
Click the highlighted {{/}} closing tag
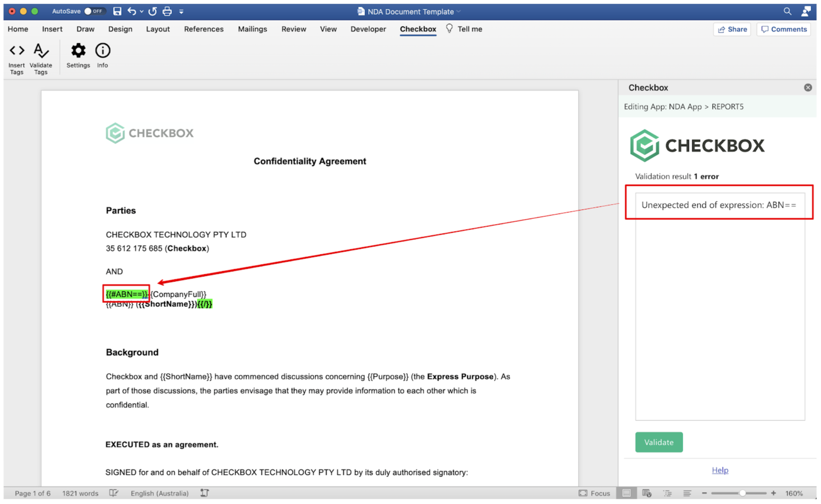[205, 304]
